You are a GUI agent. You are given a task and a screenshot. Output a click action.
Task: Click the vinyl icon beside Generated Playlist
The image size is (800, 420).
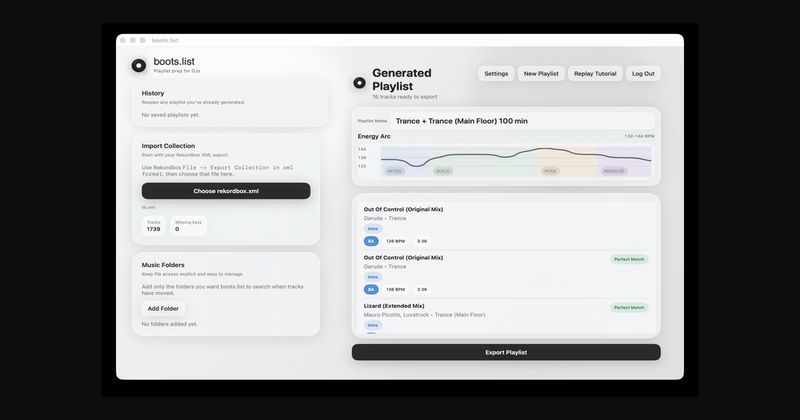click(x=359, y=83)
